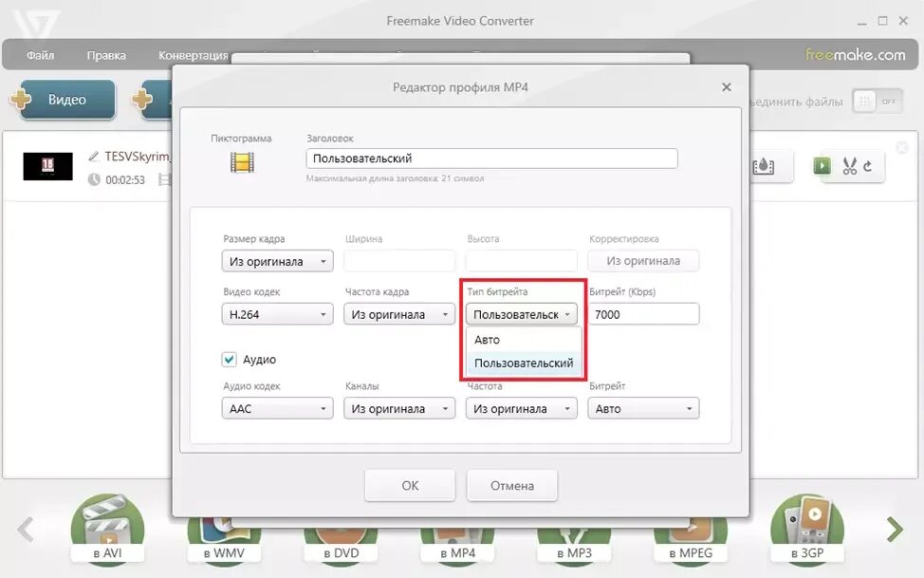924x578 pixels.
Task: Play the video with green preview icon
Action: (x=822, y=166)
